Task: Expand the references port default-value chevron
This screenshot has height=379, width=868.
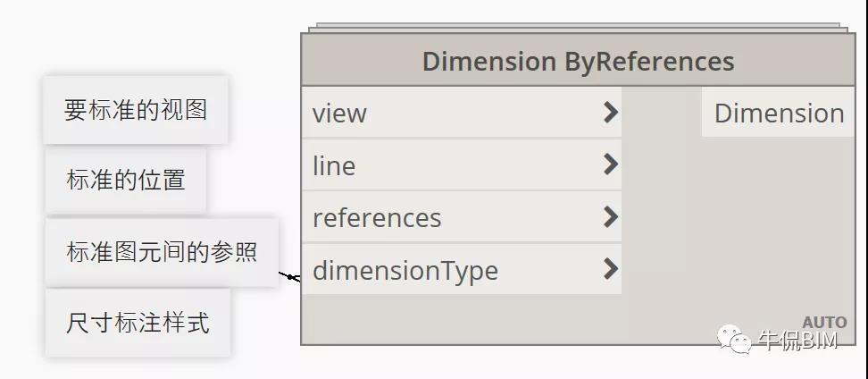Action: tap(611, 217)
